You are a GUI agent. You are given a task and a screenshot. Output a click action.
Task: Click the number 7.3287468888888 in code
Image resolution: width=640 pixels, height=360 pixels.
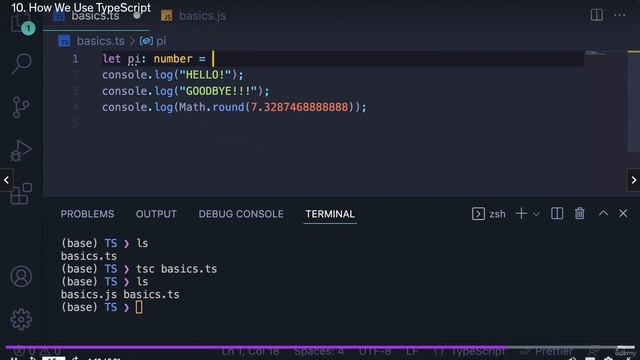299,107
